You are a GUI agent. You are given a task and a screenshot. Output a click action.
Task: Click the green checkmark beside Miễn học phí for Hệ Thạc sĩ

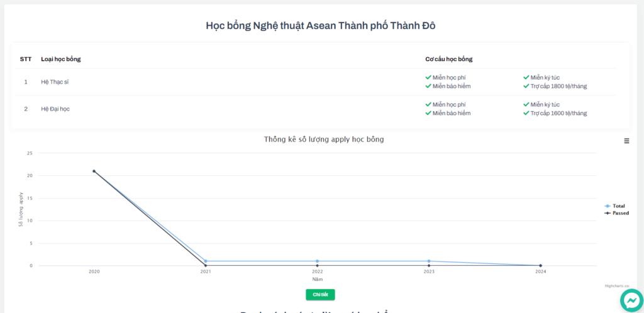(x=428, y=78)
